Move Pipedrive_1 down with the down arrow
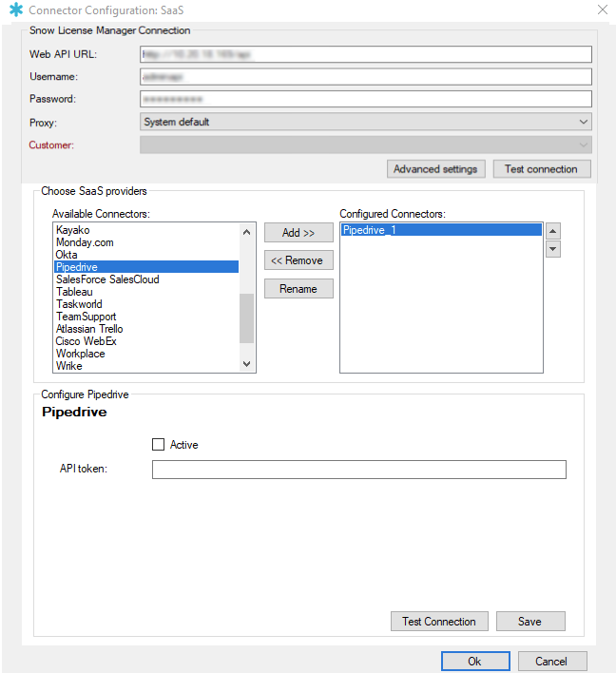Screen dimensions: 616x673 point(553,249)
